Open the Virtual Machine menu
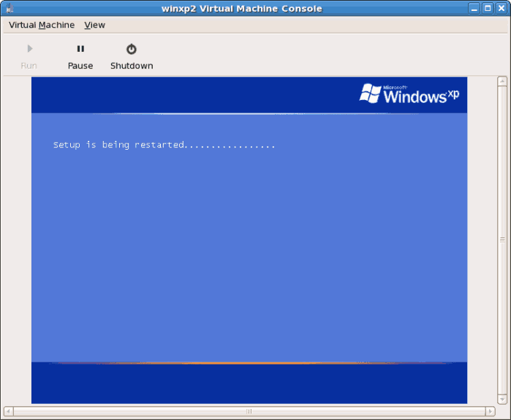 coord(42,25)
